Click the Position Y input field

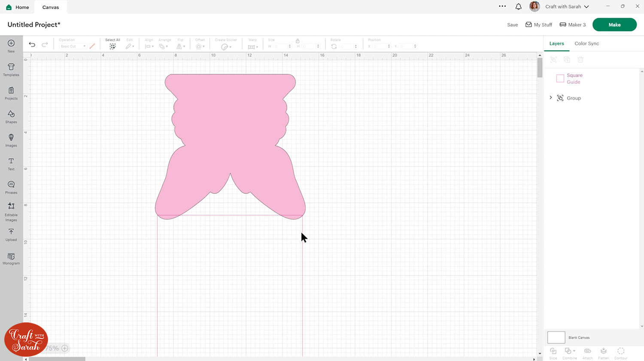407,46
